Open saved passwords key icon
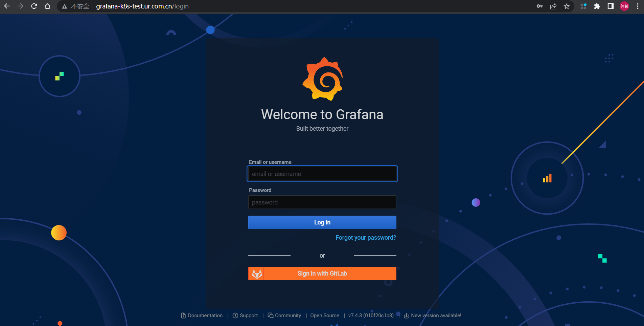644x326 pixels. [x=539, y=6]
